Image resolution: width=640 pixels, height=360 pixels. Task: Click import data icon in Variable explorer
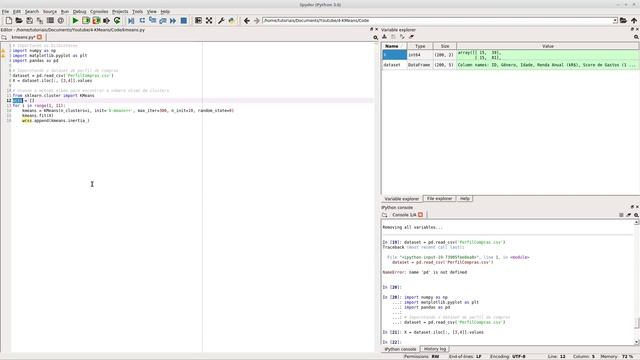pyautogui.click(x=384, y=37)
